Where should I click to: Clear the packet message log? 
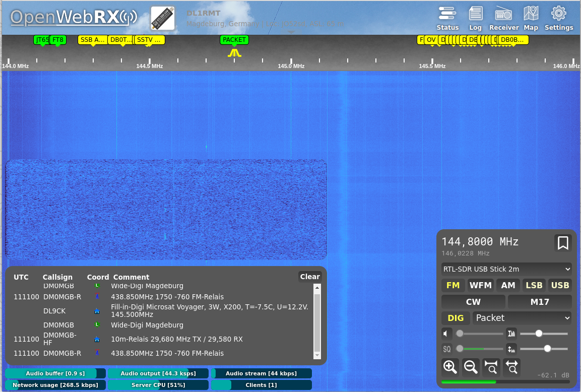pyautogui.click(x=309, y=277)
